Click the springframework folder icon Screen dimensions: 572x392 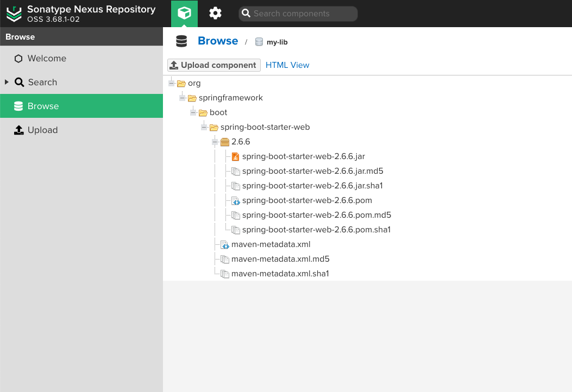click(192, 98)
